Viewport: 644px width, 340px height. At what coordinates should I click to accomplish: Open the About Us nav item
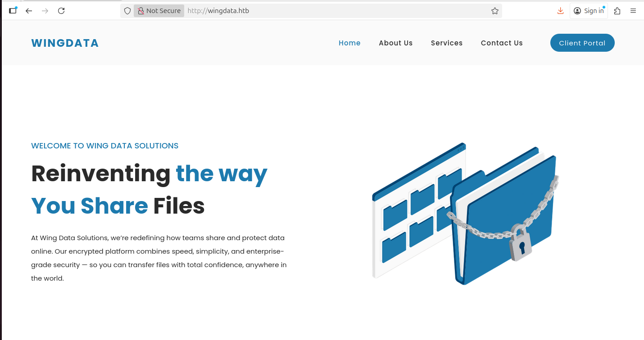pyautogui.click(x=396, y=43)
